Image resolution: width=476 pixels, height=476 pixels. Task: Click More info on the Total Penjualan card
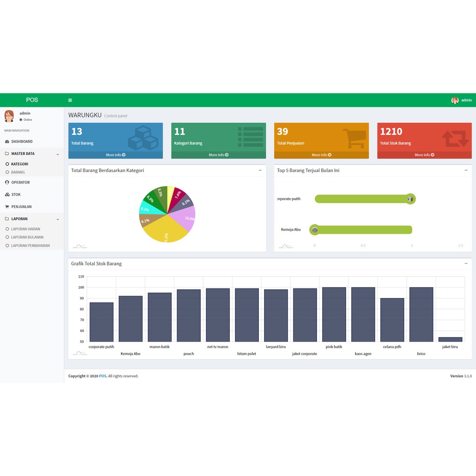(x=321, y=155)
